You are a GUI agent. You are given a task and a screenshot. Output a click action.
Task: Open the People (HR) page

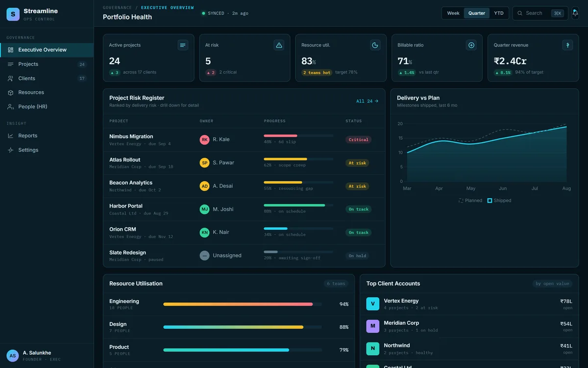[x=47, y=106]
